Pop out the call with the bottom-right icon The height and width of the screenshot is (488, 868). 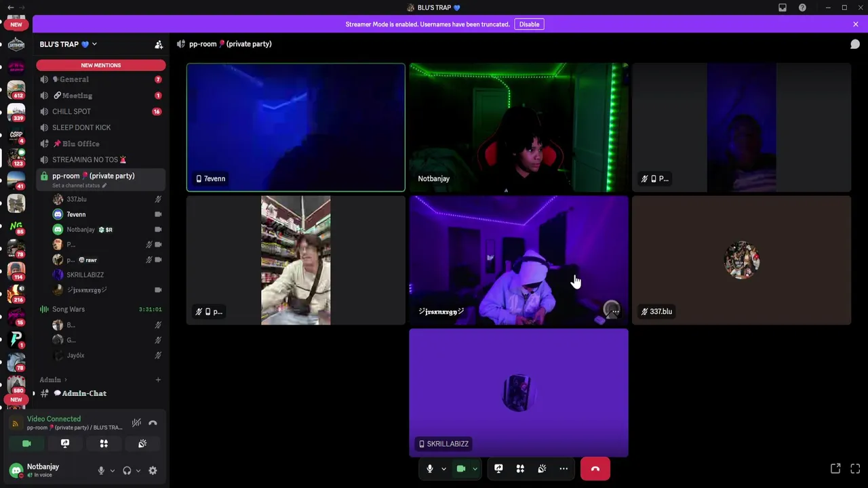(x=835, y=468)
